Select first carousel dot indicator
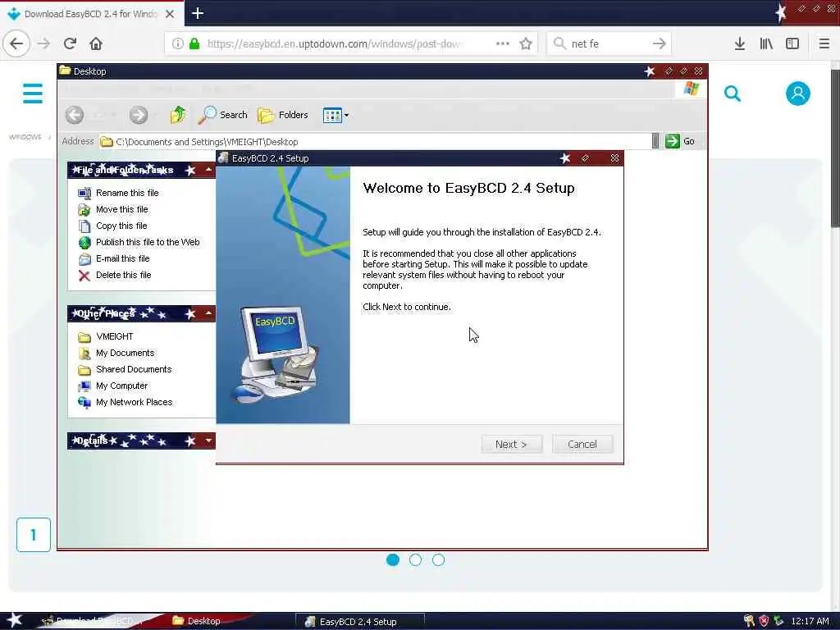This screenshot has height=630, width=840. [393, 559]
